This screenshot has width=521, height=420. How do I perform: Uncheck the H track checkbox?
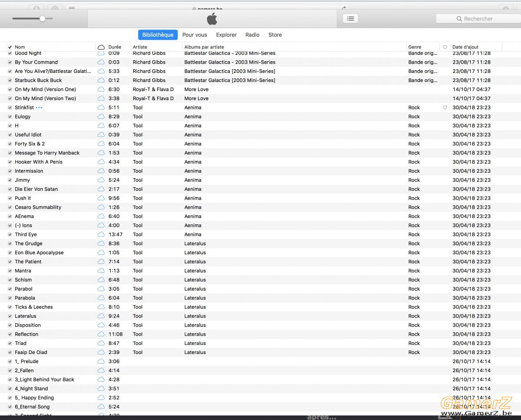tap(10, 126)
